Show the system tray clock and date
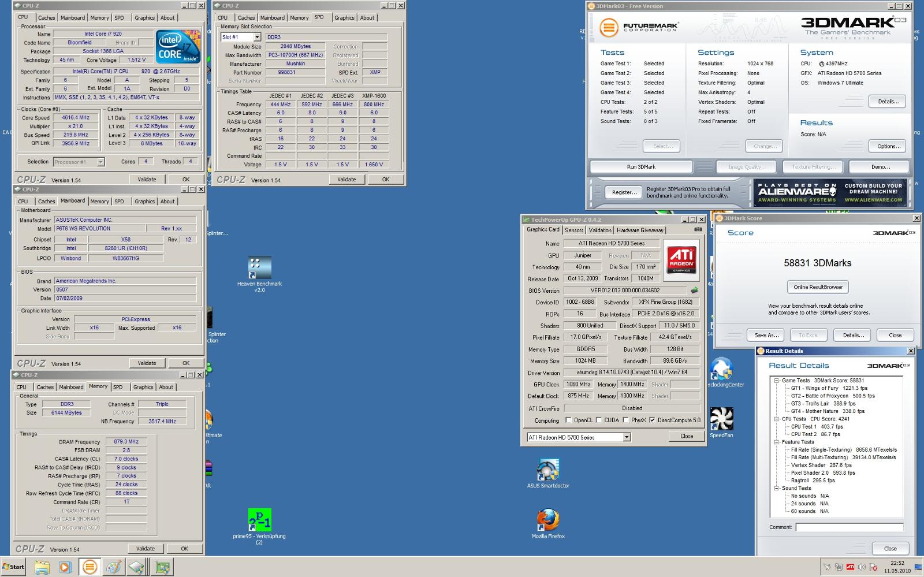This screenshot has width=924, height=577. tap(897, 567)
